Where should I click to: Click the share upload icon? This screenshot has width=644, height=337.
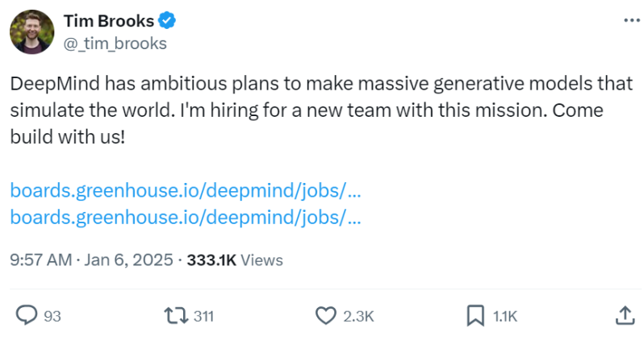coord(624,315)
